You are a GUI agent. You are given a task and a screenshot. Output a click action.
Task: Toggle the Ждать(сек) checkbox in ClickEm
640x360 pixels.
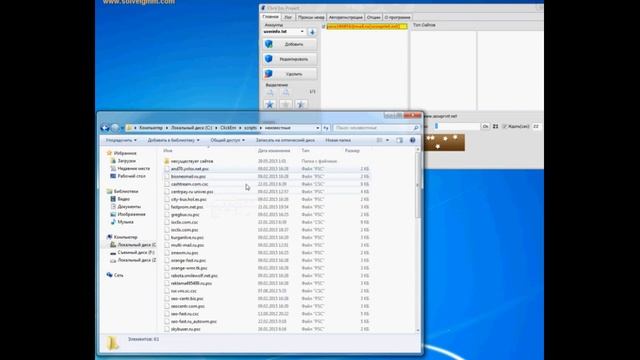coord(504,127)
